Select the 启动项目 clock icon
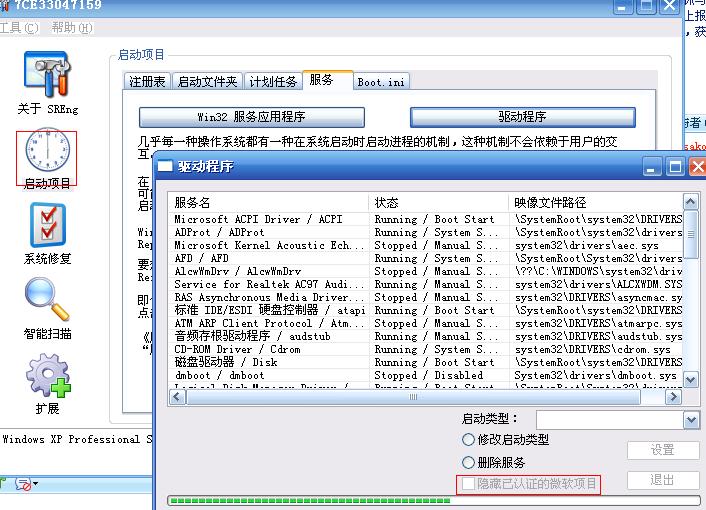Viewport: 706px width, 510px height. (x=47, y=150)
